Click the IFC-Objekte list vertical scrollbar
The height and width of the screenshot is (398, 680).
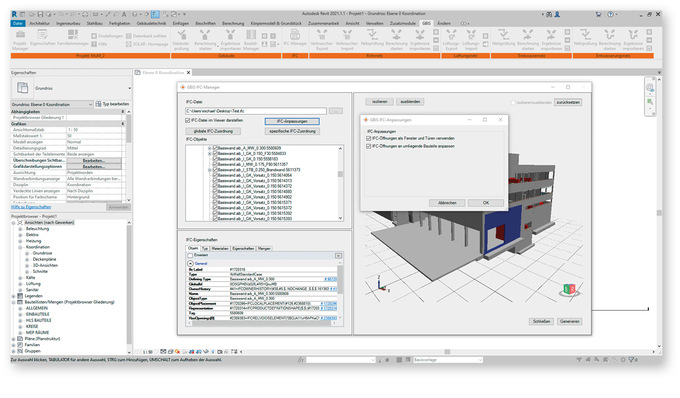click(x=340, y=183)
